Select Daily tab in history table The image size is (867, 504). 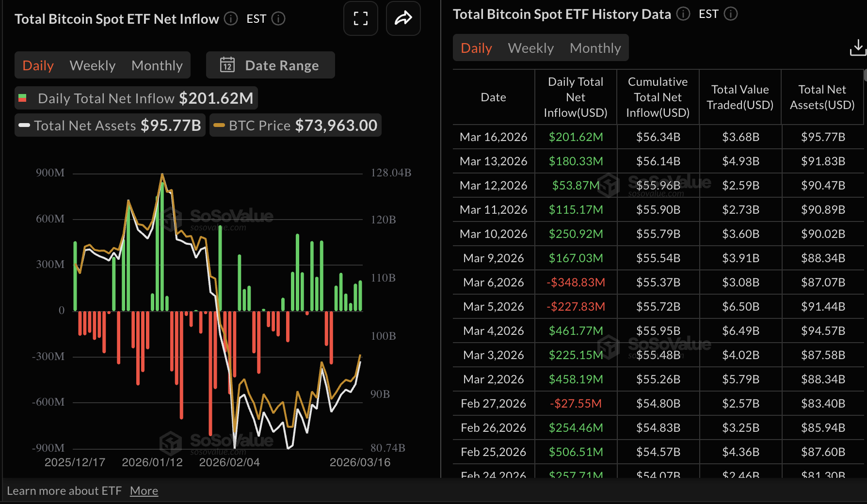[476, 48]
